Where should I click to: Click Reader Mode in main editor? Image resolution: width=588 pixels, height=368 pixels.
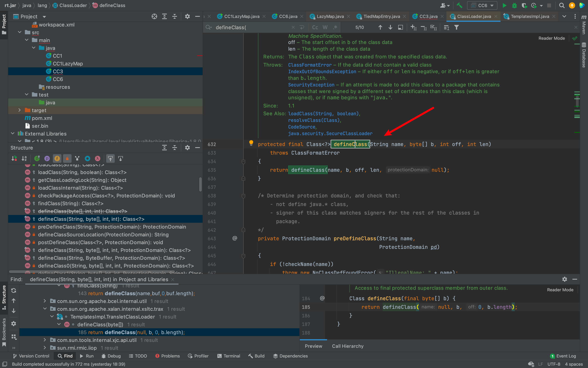point(552,38)
